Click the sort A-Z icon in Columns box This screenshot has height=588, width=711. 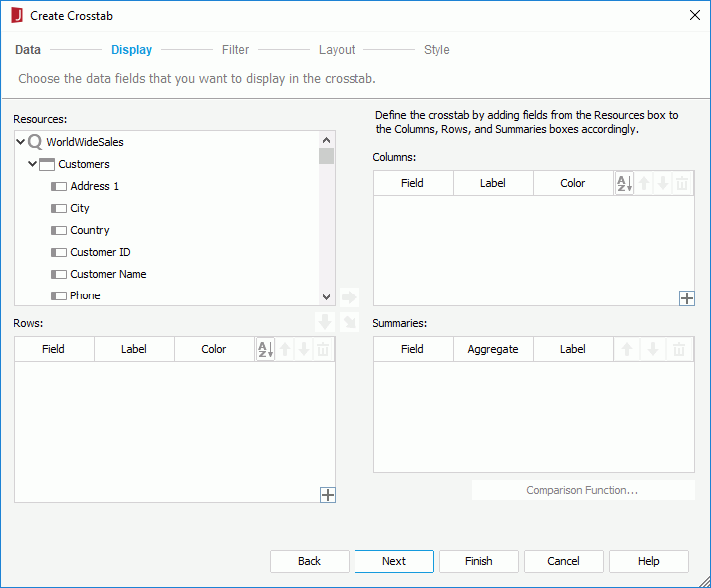tap(624, 183)
